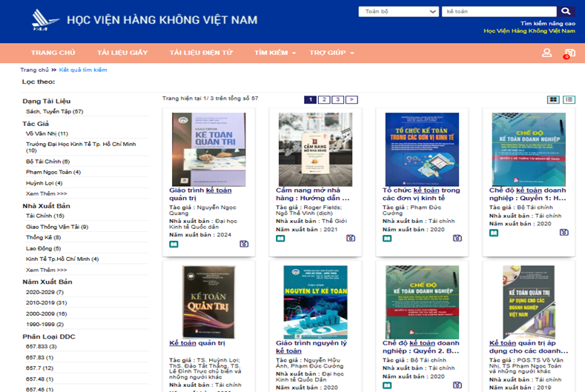Read online 'Chế độ kế toán Quyển 1'
Image resolution: width=585 pixels, height=392 pixels.
pyautogui.click(x=494, y=233)
